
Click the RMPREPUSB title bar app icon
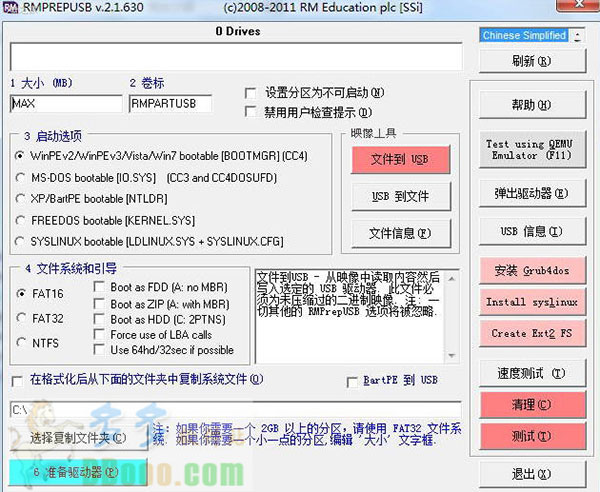(11, 7)
